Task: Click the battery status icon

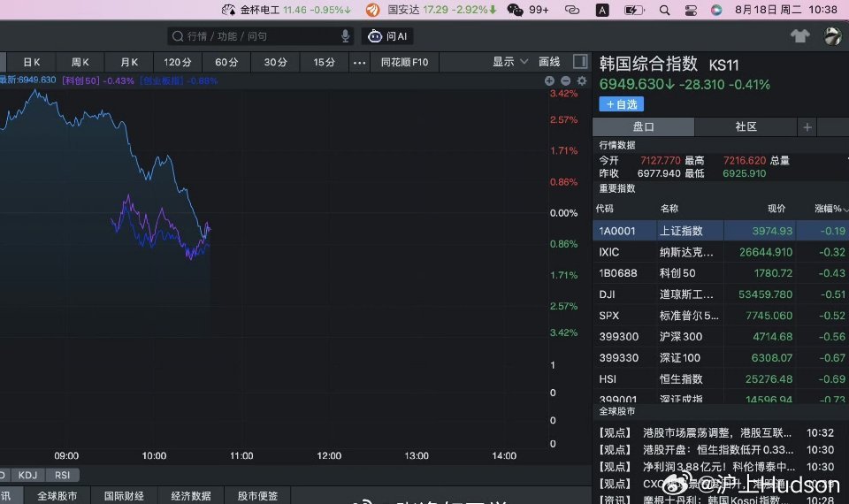Action: [634, 10]
